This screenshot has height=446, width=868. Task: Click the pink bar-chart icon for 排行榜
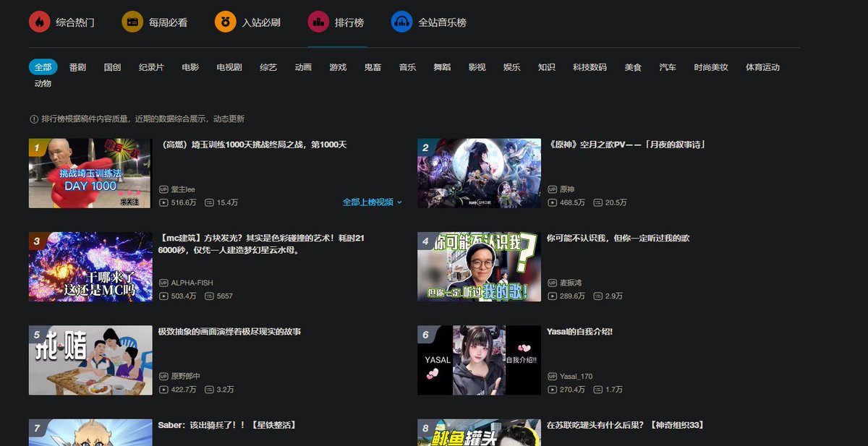(x=318, y=22)
